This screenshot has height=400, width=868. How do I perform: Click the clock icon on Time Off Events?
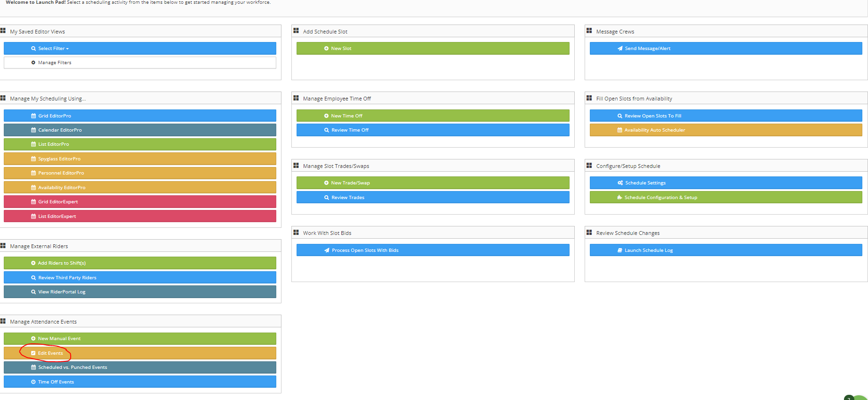click(33, 382)
